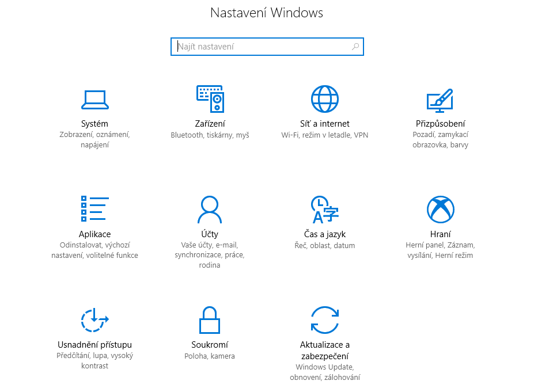Click the Zařízení category label
Screen dimensions: 534x392
[x=210, y=124]
